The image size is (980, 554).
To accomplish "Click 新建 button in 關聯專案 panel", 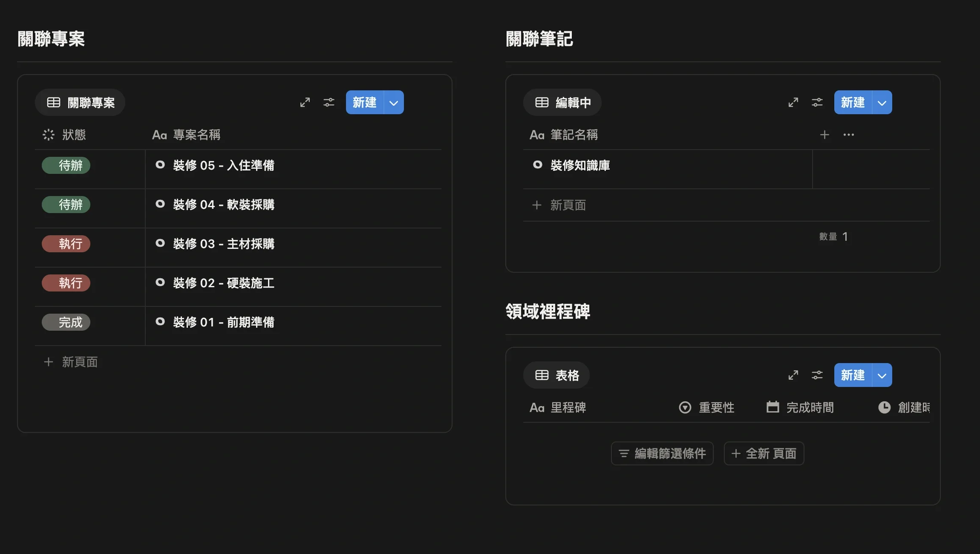I will pos(365,102).
